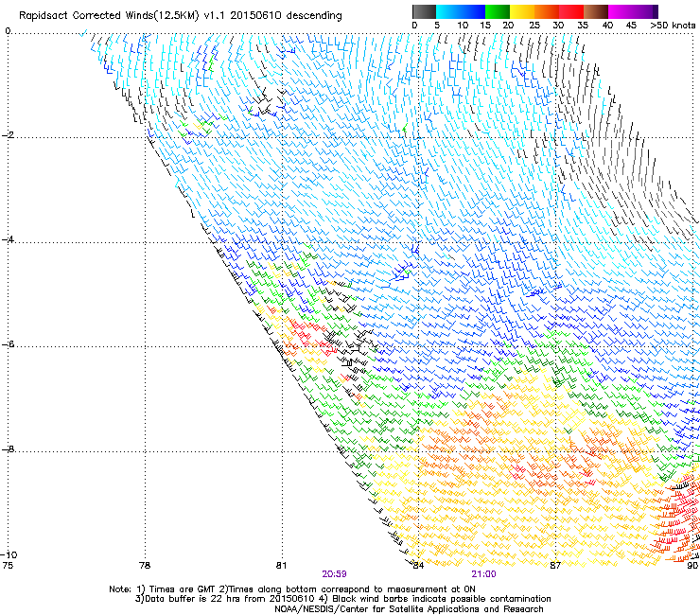Click the latitude axis label '-8'

pos(8,449)
